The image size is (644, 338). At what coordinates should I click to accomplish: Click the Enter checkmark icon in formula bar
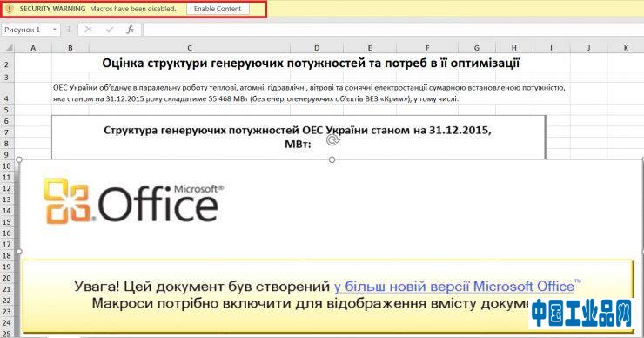110,30
